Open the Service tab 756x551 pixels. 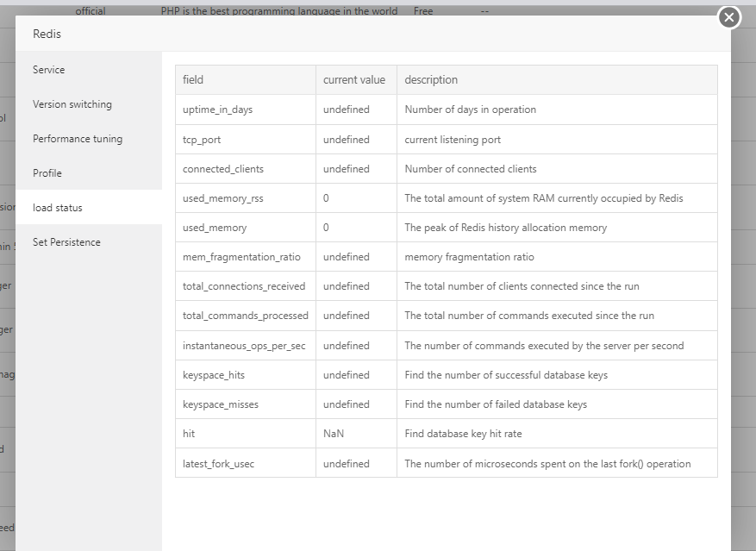(49, 70)
